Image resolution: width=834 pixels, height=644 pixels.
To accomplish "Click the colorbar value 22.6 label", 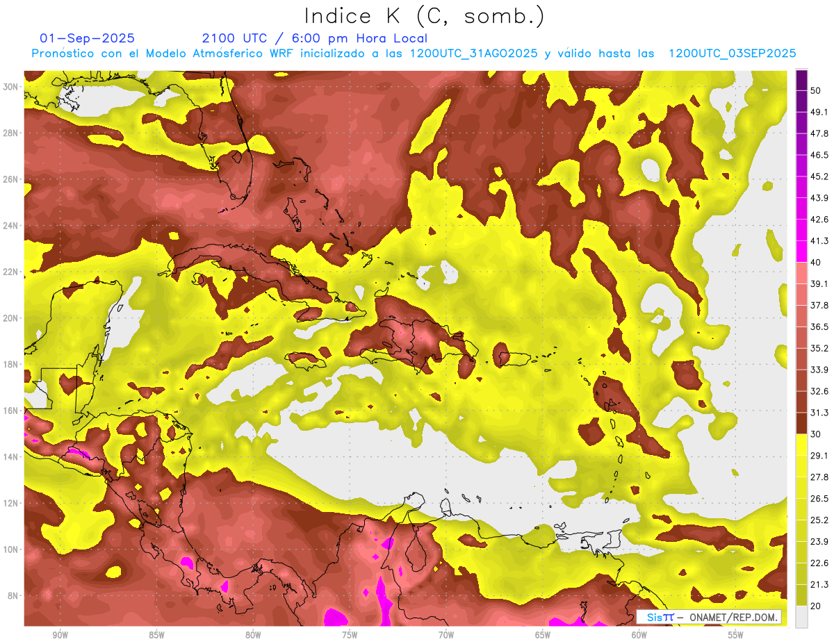I will point(819,563).
